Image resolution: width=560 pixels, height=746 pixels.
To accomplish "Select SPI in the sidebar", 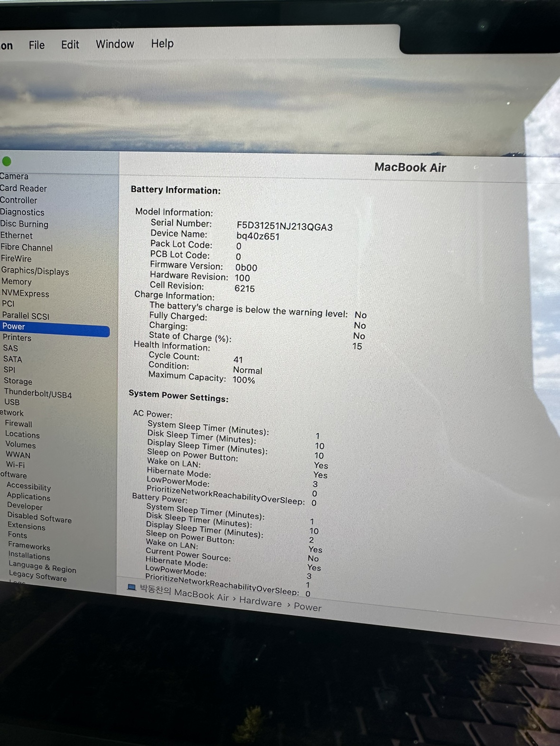I will [x=9, y=370].
